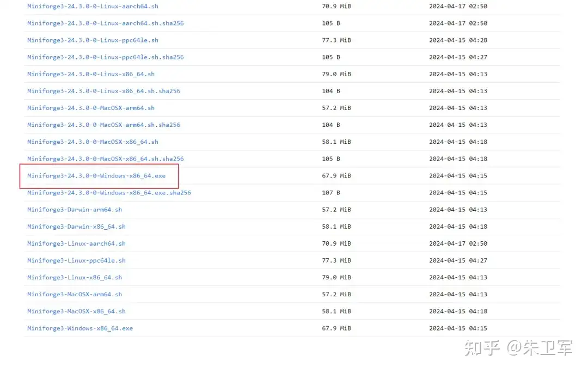
Task: Download Miniforge3-Linux-aarch64.sh
Action: click(x=77, y=243)
